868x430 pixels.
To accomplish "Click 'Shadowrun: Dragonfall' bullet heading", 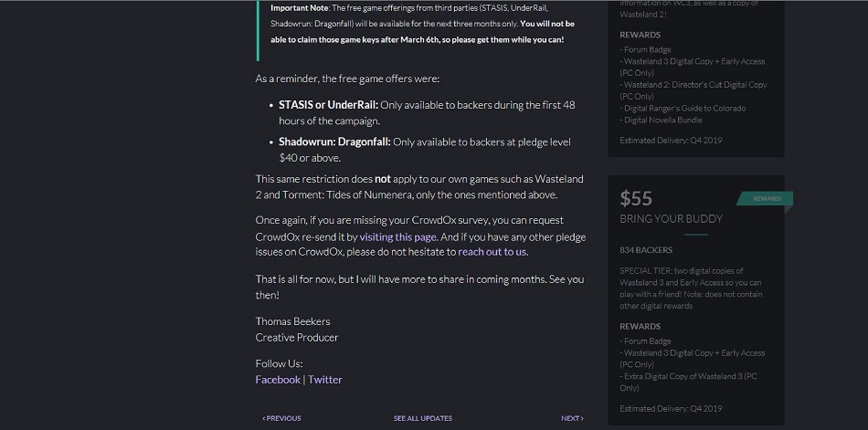I will coord(334,142).
